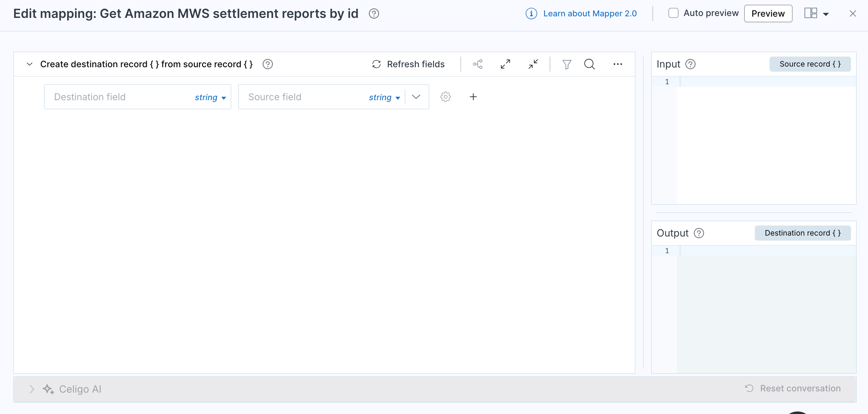Collapse all rows with the collapse arrows icon
The image size is (868, 414).
(x=533, y=64)
